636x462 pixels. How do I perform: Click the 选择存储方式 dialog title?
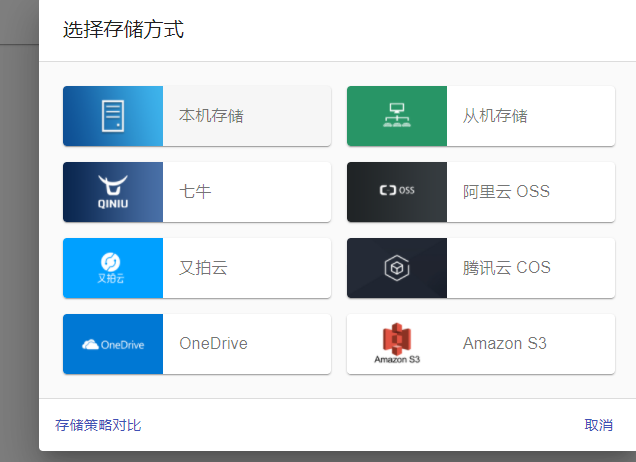123,30
